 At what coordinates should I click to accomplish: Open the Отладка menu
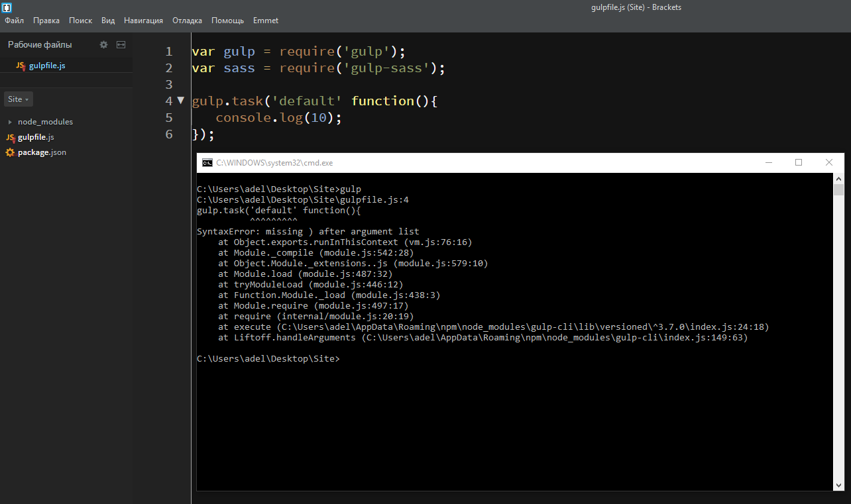(x=187, y=21)
